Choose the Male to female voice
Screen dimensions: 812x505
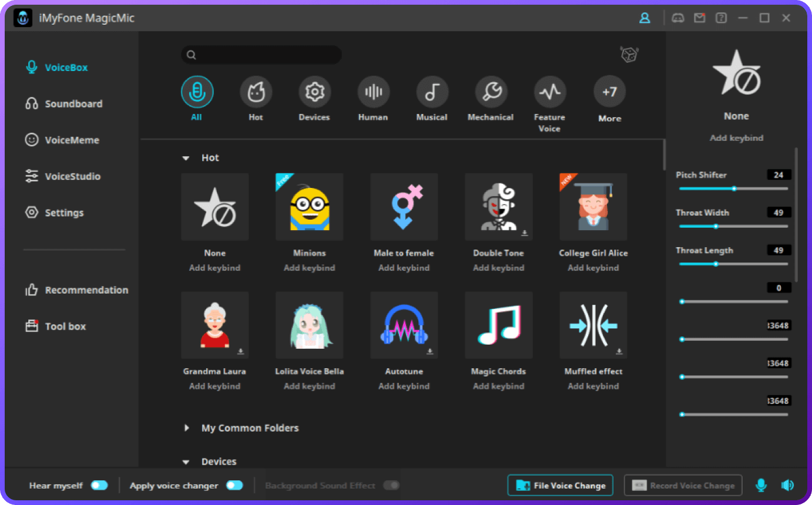point(404,207)
